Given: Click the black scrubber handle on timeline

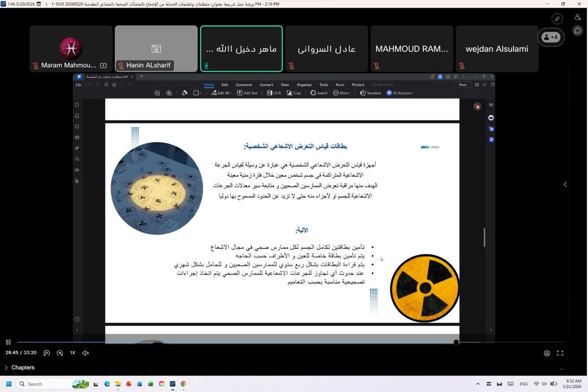Looking at the screenshot, I should (x=456, y=342).
